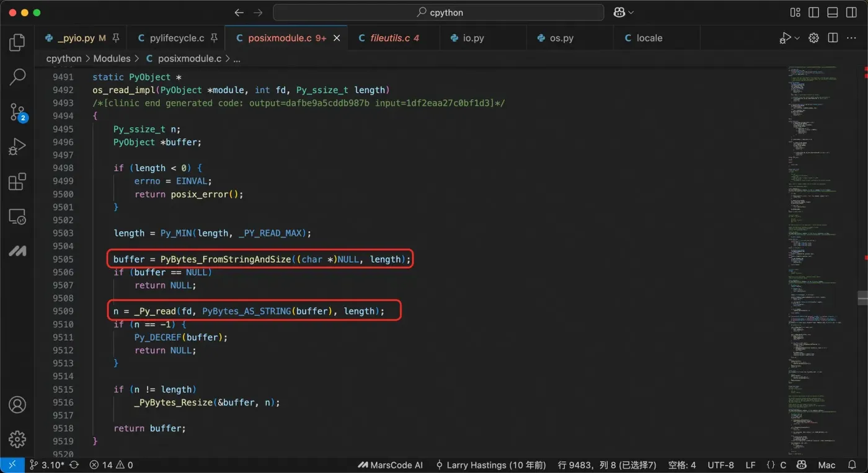Show Larry Hastings git blame entry
The image size is (868, 473).
490,465
